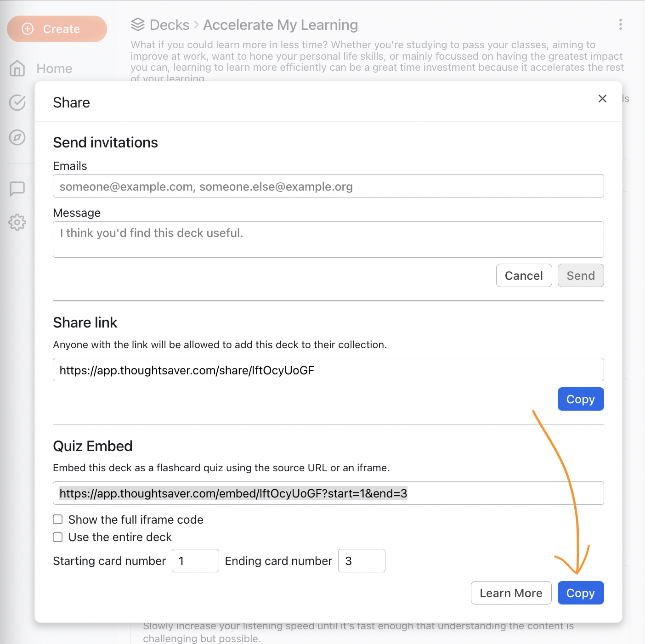Enable Show the full iframe code
Viewport: 645px width, 644px height.
[58, 520]
